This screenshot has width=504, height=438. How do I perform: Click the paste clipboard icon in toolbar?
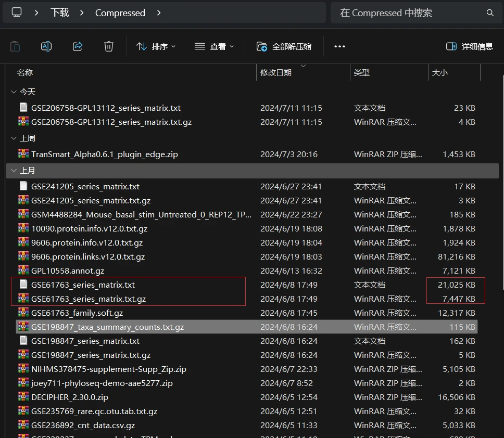point(15,47)
